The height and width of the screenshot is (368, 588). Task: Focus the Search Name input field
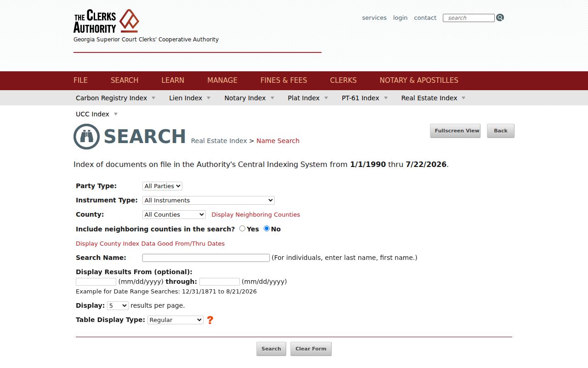[x=206, y=258]
